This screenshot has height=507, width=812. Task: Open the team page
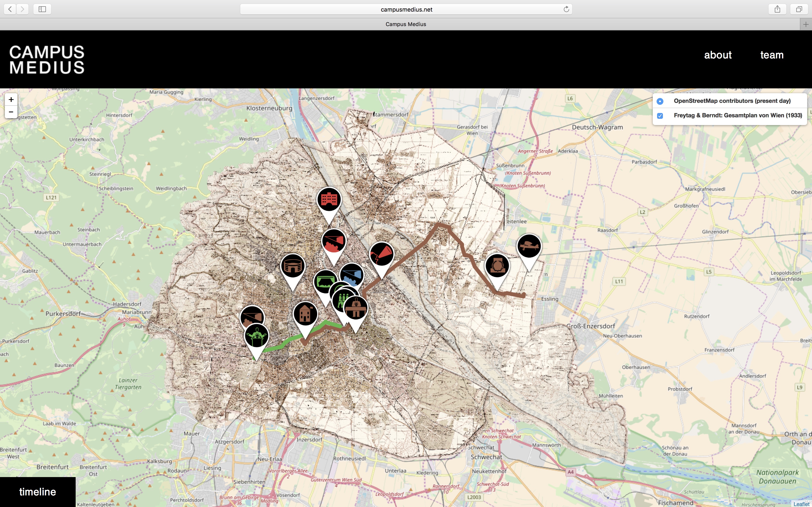pyautogui.click(x=771, y=55)
